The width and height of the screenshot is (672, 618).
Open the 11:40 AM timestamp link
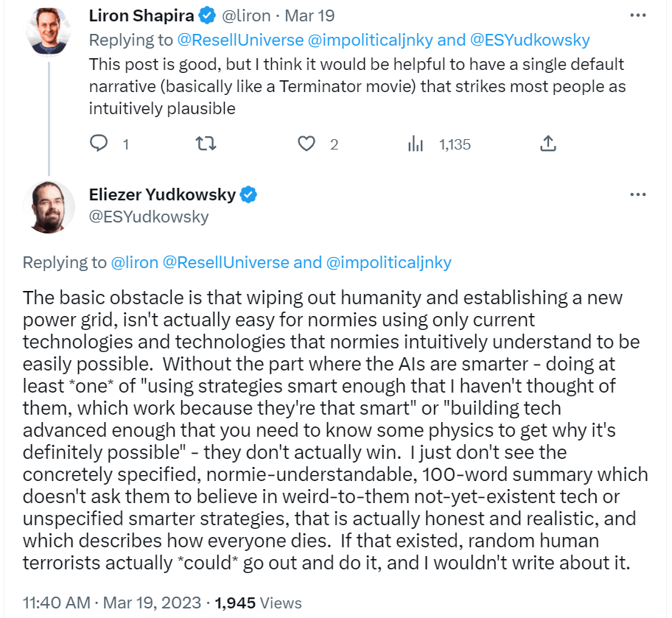point(56,603)
